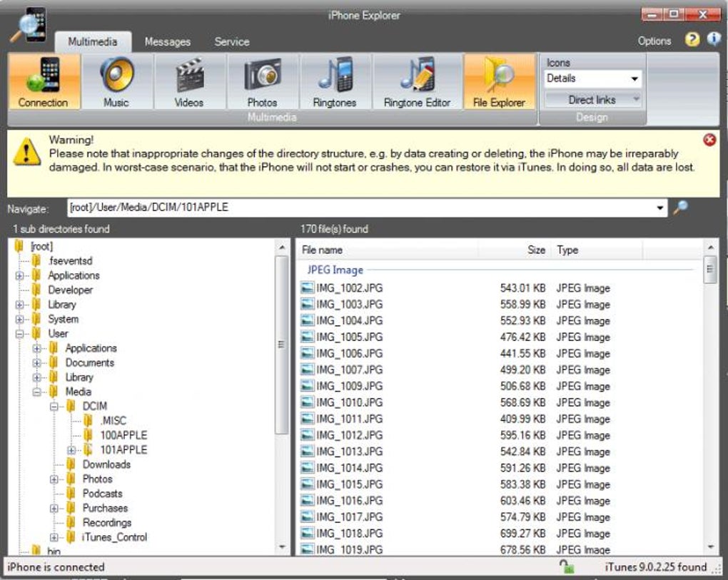
Task: Click the Developer folder icon
Action: pyautogui.click(x=36, y=290)
